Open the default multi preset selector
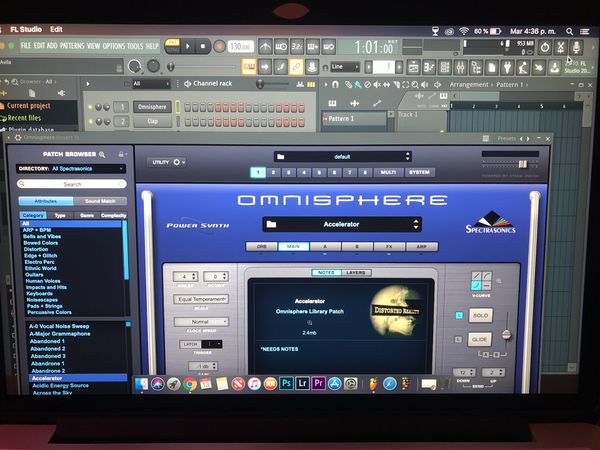The image size is (600, 450). click(x=342, y=157)
